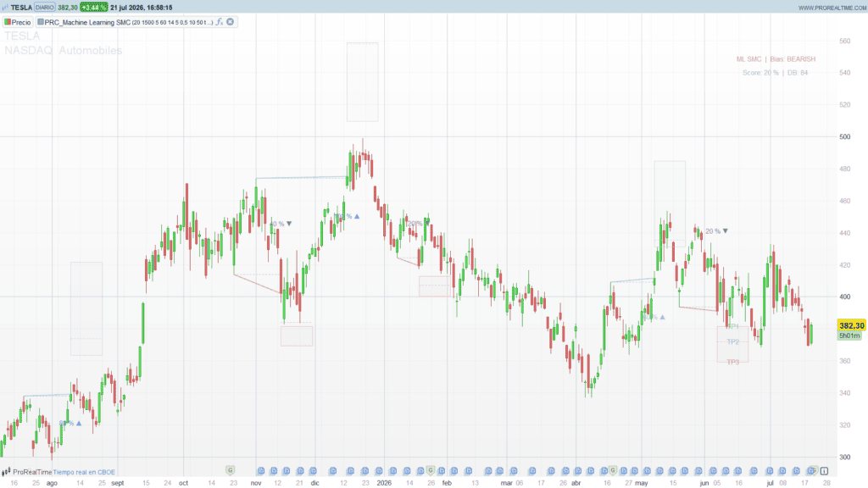Open the news icon below 2026 label
The image size is (868, 488).
(379, 471)
